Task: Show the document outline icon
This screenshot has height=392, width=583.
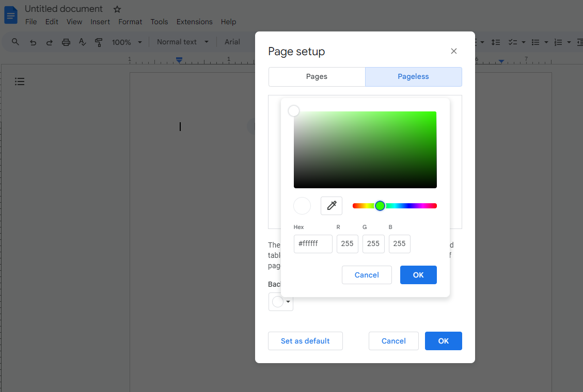Action: click(x=20, y=81)
